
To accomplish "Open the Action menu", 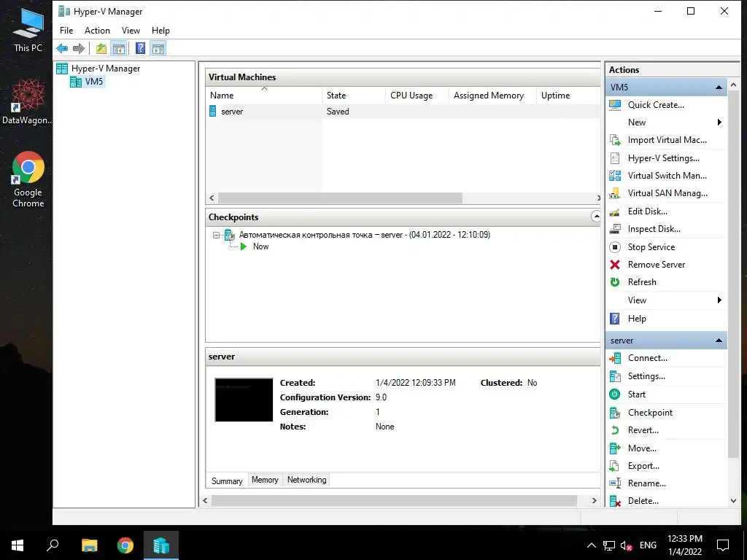I will click(x=97, y=31).
